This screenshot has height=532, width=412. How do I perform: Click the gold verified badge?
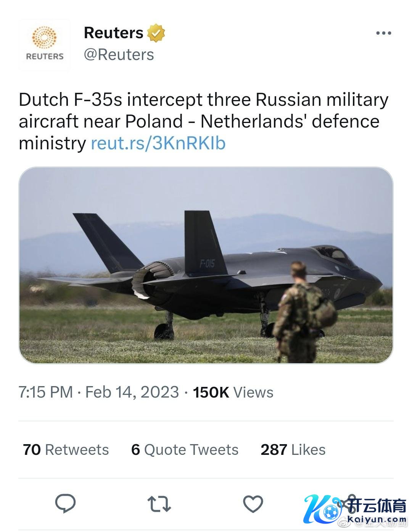(x=156, y=33)
